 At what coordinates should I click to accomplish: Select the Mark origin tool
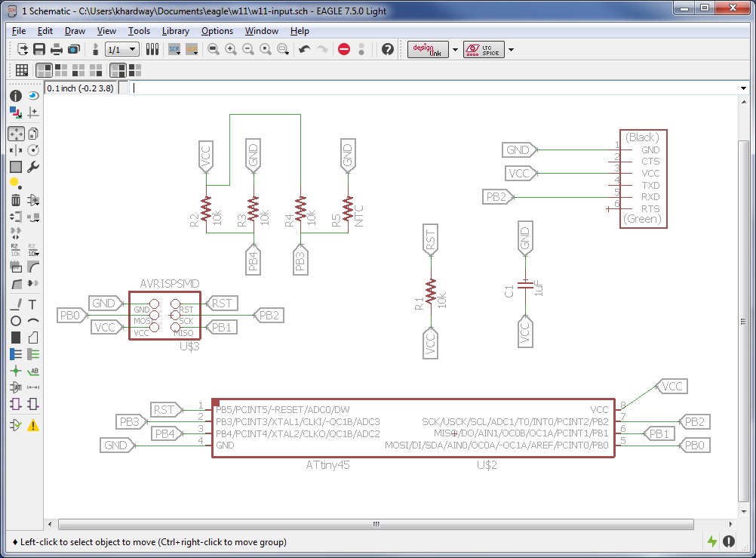pyautogui.click(x=32, y=113)
